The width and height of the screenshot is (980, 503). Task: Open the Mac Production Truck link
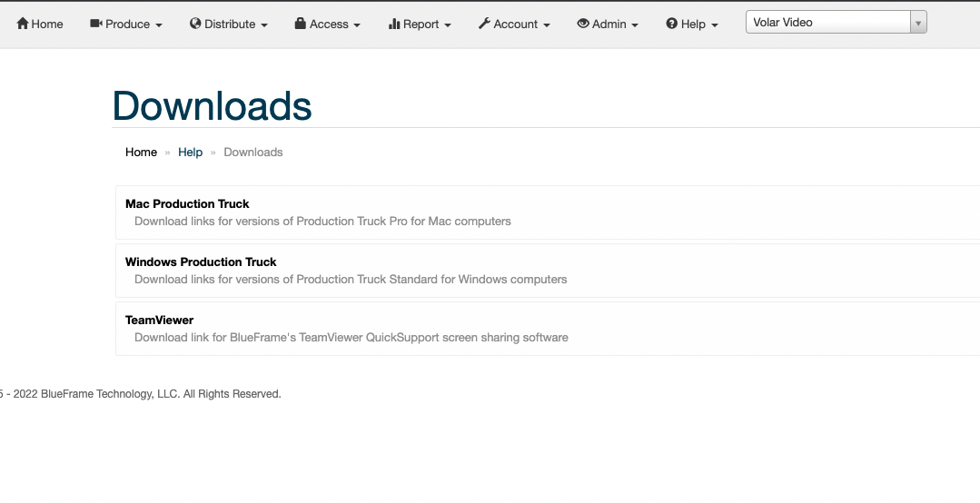(187, 204)
